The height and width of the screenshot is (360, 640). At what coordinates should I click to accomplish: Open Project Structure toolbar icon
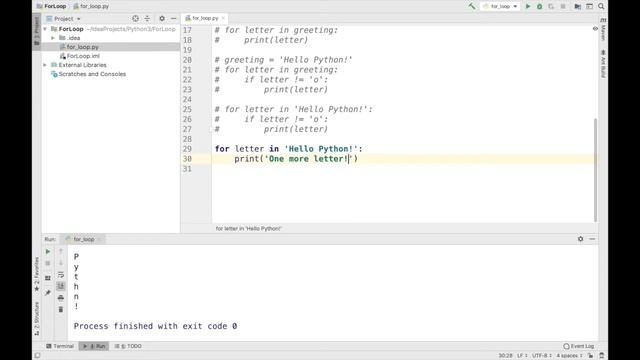click(x=578, y=6)
